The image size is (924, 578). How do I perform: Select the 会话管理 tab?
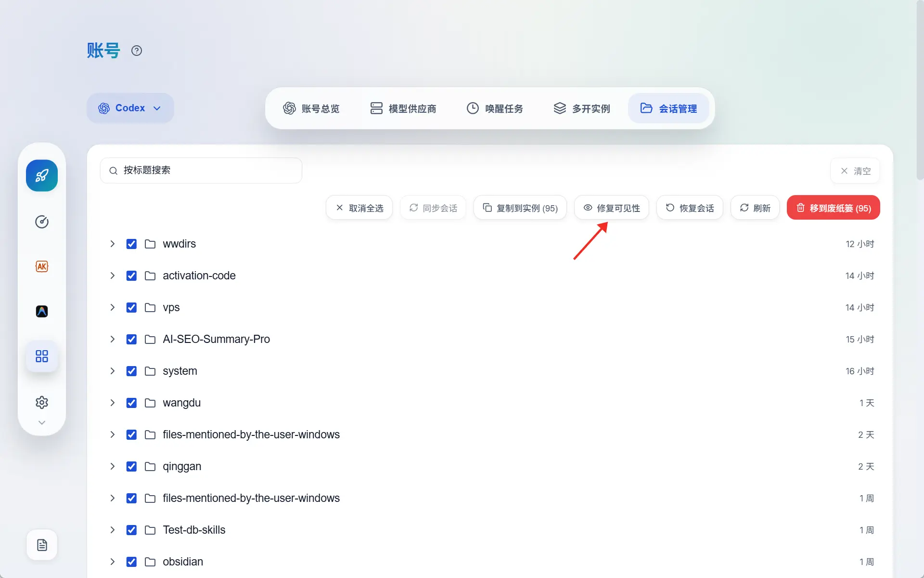668,108
